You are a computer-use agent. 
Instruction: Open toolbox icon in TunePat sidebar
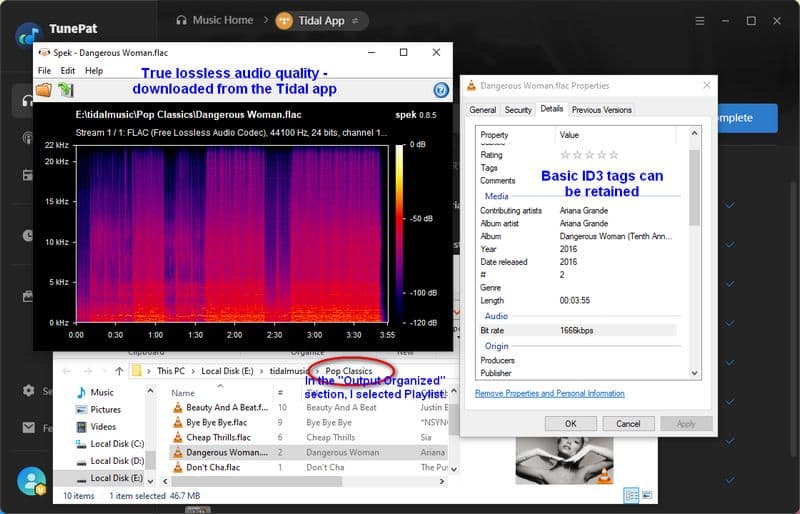click(x=28, y=296)
